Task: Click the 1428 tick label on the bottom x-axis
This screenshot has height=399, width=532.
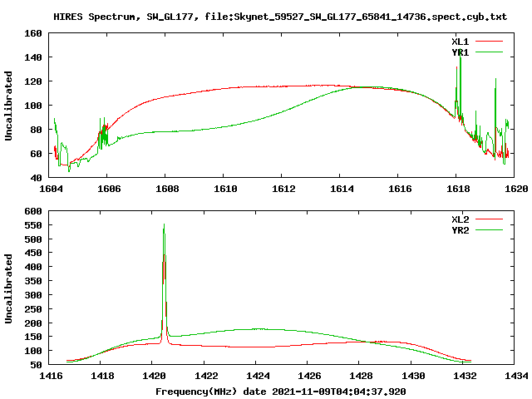Action: [x=361, y=376]
